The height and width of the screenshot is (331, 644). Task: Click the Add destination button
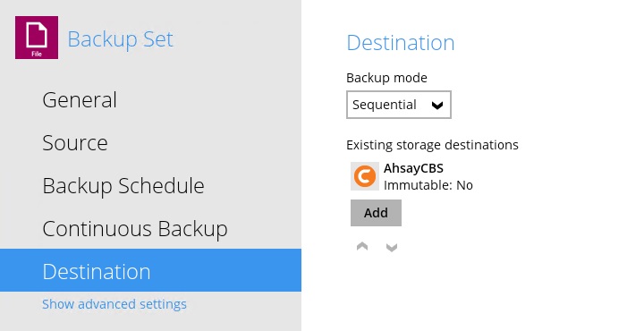pos(376,213)
